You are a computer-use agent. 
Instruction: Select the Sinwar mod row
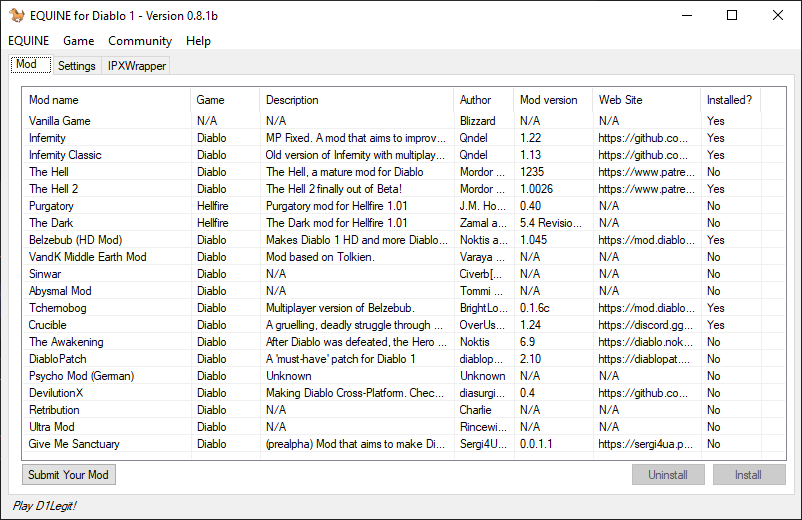(x=404, y=274)
